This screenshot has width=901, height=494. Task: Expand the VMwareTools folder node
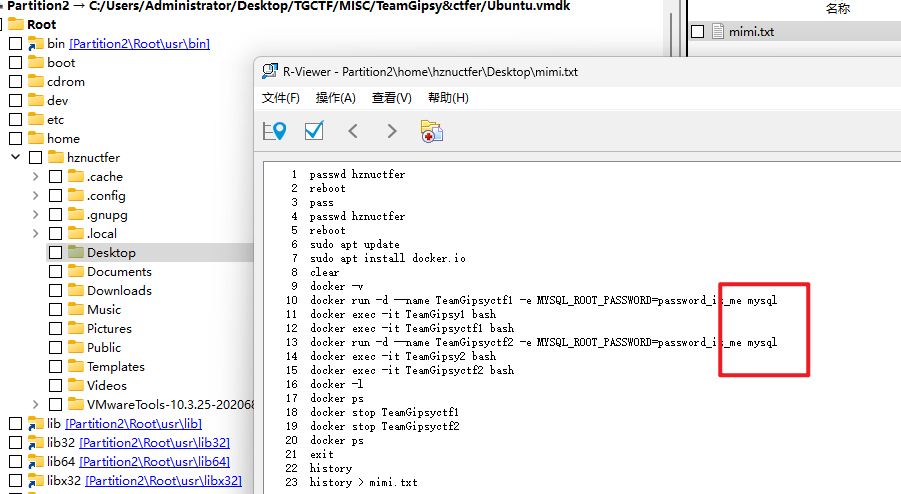pos(36,404)
